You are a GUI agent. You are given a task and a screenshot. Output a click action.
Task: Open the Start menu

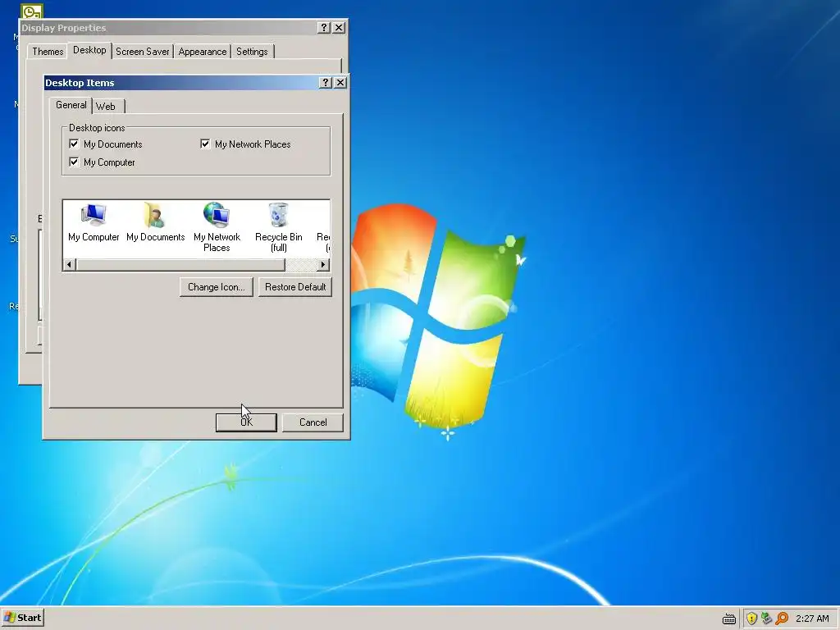(x=22, y=618)
